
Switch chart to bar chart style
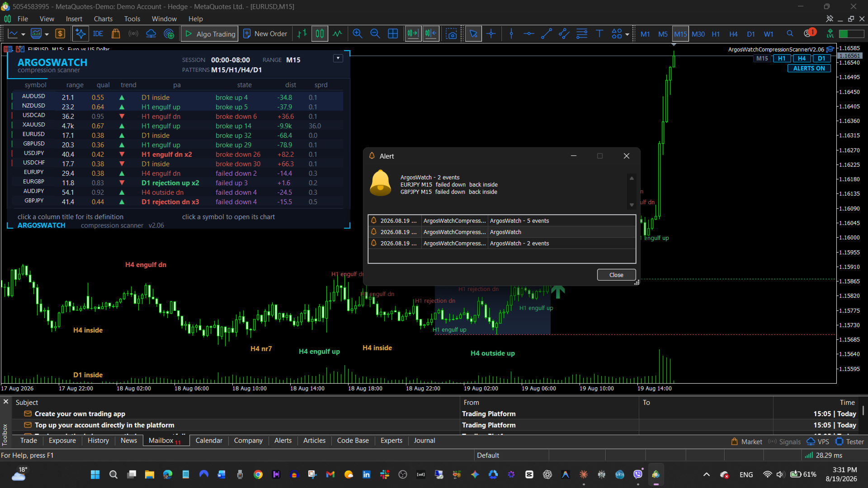click(x=302, y=34)
